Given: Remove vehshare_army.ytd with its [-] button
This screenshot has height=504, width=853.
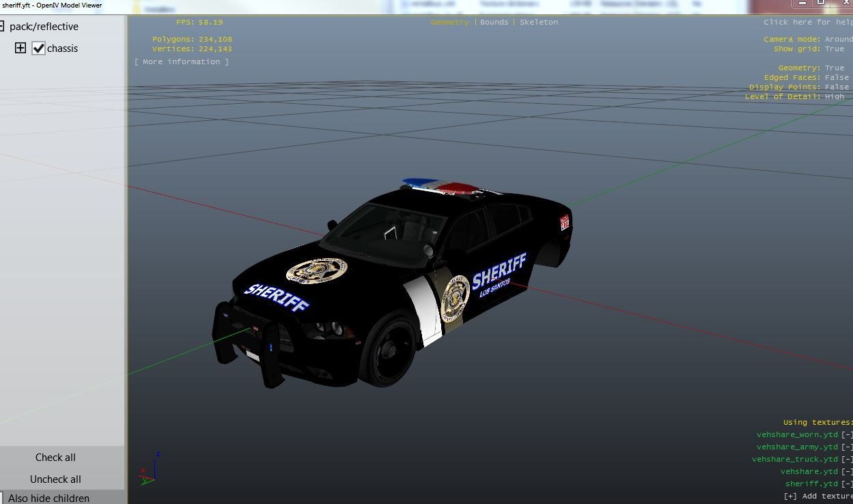Looking at the screenshot, I should click(x=847, y=447).
